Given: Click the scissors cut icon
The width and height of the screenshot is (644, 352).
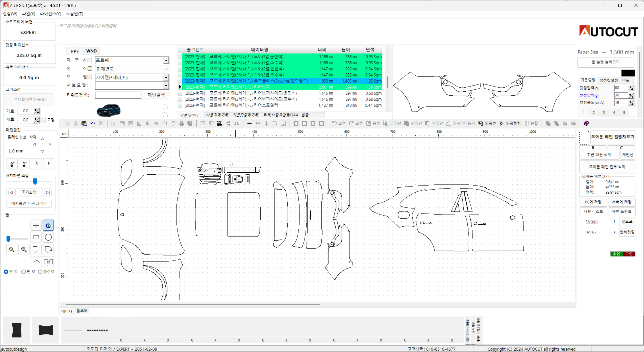Looking at the screenshot, I should 76,123.
